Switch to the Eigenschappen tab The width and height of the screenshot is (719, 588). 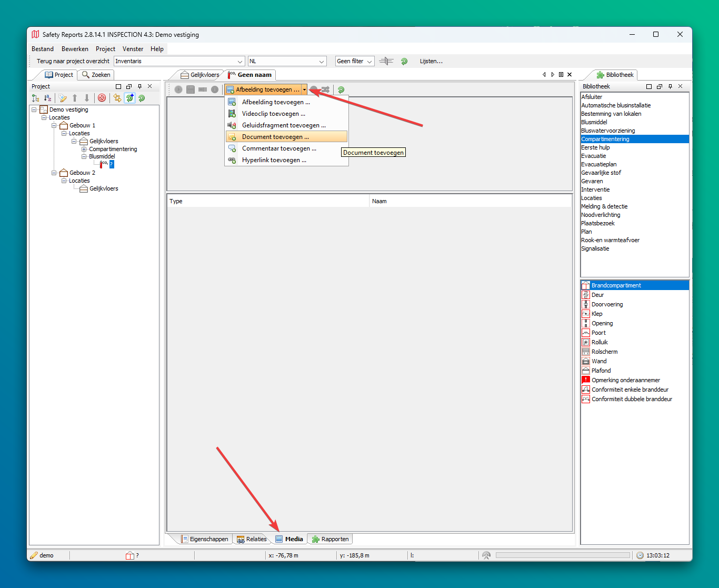(x=205, y=539)
